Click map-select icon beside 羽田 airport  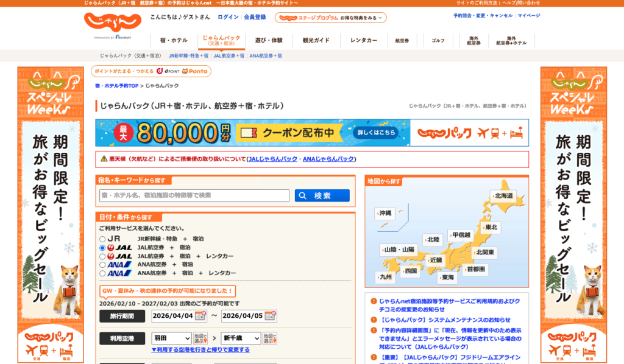click(x=200, y=338)
